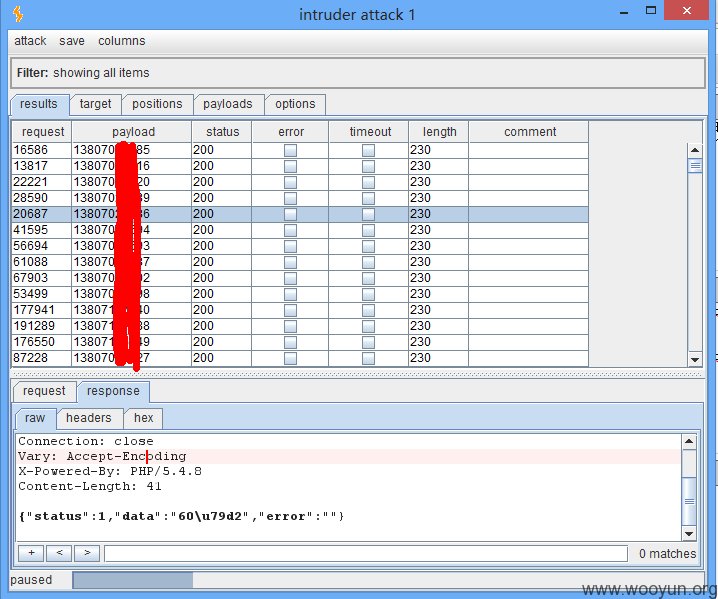Viewport: 718px width, 599px height.
Task: Sort by request column header
Action: [42, 132]
